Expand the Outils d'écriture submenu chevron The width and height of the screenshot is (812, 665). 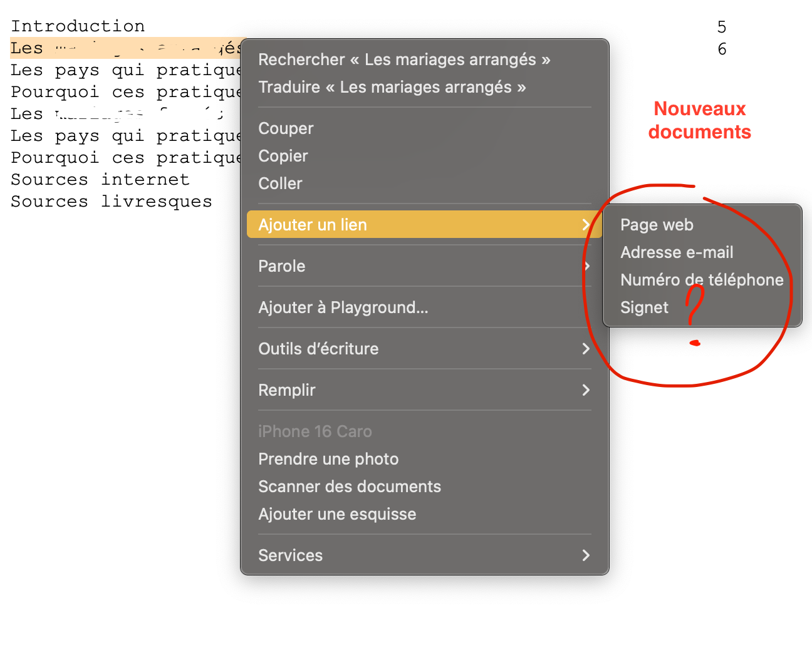click(x=585, y=349)
